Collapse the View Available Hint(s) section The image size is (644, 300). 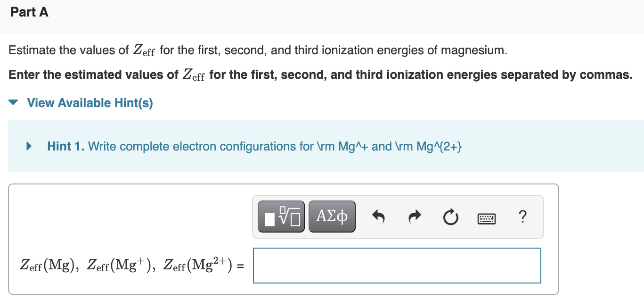coord(13,102)
